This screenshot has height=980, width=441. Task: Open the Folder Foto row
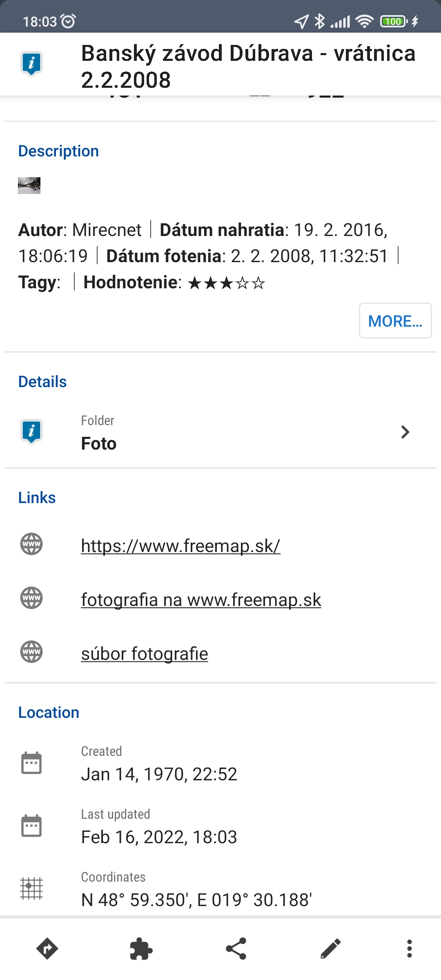point(204,433)
